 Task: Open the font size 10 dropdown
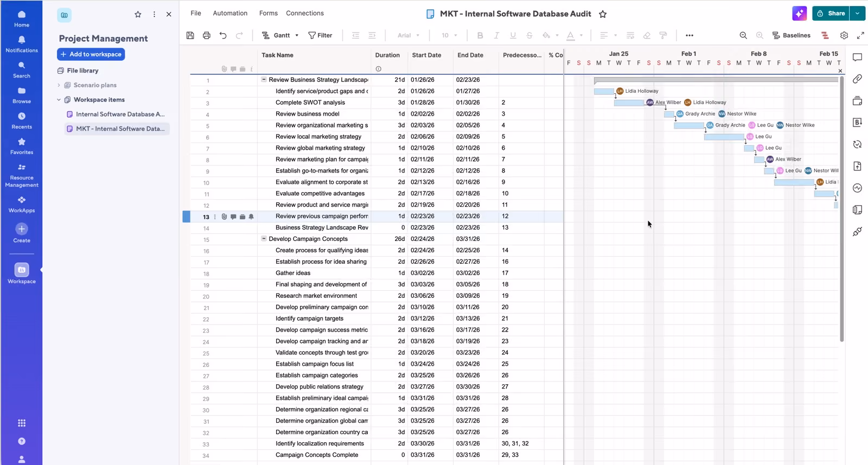point(449,35)
